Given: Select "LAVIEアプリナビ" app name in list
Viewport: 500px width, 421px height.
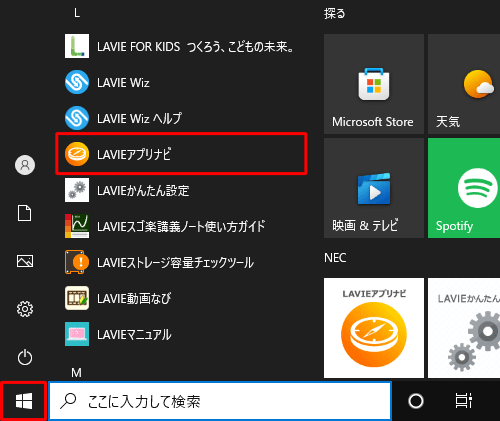Looking at the screenshot, I should point(134,154).
